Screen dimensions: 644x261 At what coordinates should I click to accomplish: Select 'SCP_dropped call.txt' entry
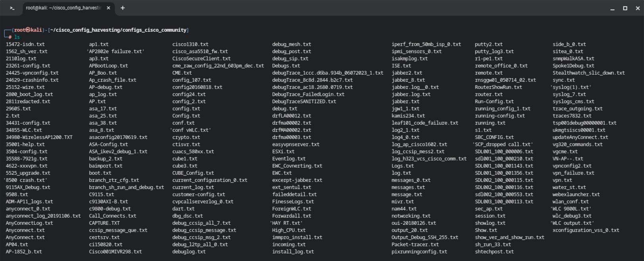tap(503, 145)
